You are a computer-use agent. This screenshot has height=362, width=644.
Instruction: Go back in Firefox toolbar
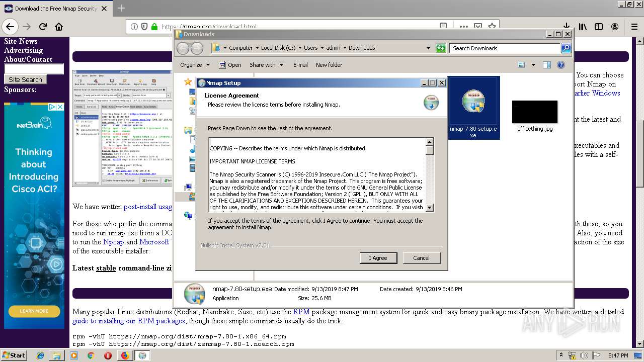tap(10, 27)
